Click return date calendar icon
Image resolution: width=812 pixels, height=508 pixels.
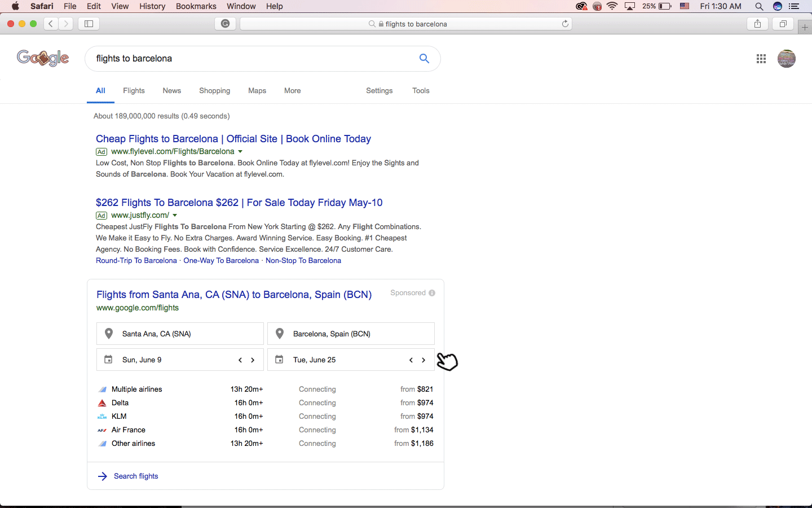[279, 360]
